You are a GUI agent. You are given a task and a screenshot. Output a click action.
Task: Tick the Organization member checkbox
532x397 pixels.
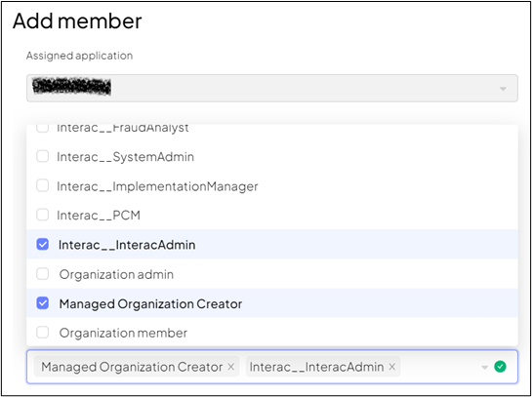click(42, 333)
